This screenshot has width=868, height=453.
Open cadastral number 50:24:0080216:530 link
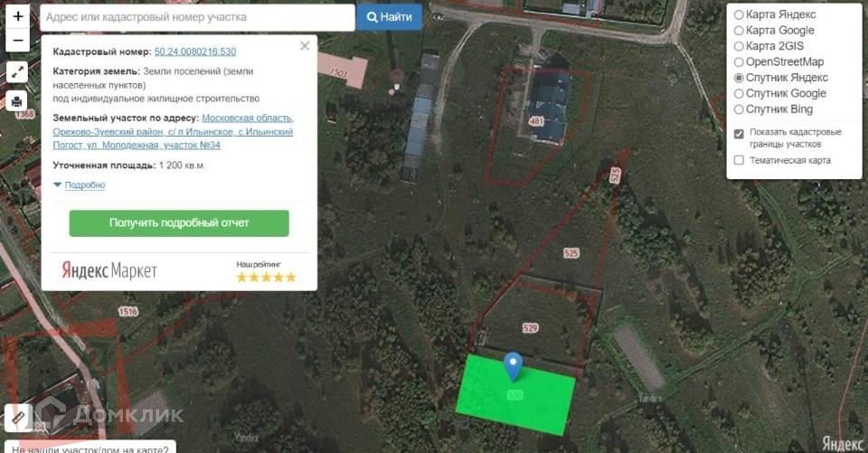[x=195, y=52]
